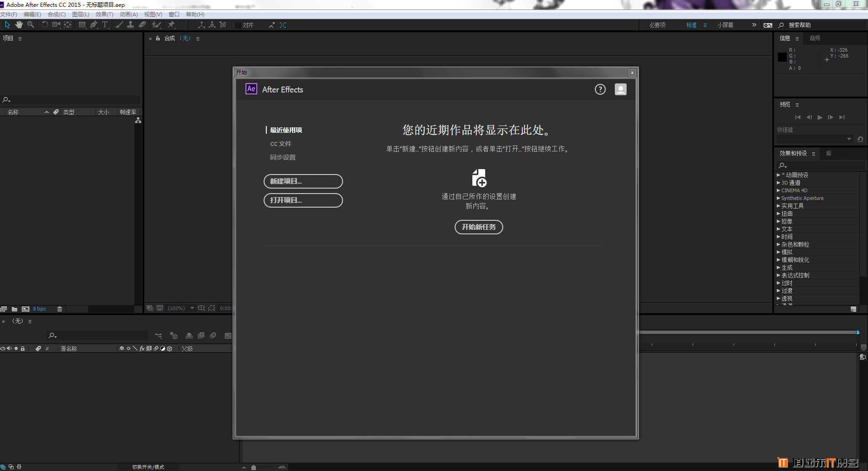Image resolution: width=868 pixels, height=471 pixels.
Task: Select the Clone Stamp tool
Action: pos(130,24)
